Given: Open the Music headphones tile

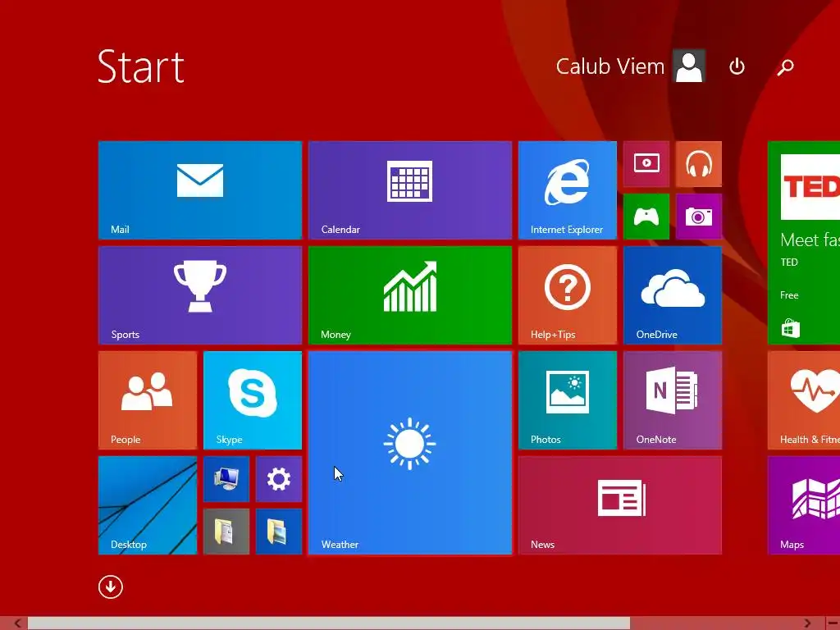Looking at the screenshot, I should pyautogui.click(x=699, y=164).
